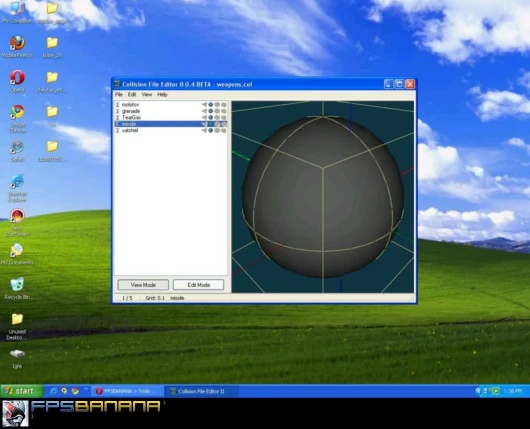This screenshot has width=530, height=429.
Task: Select the grenade collision model
Action: click(171, 111)
